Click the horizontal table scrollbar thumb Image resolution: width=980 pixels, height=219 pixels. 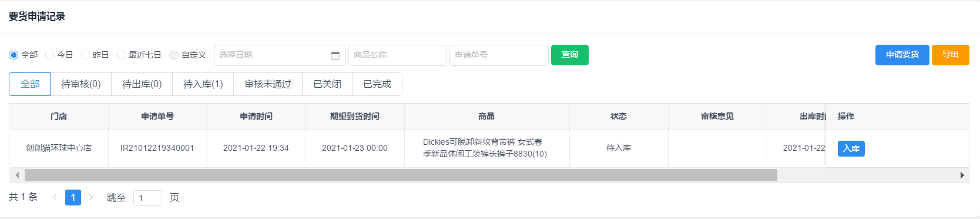401,175
